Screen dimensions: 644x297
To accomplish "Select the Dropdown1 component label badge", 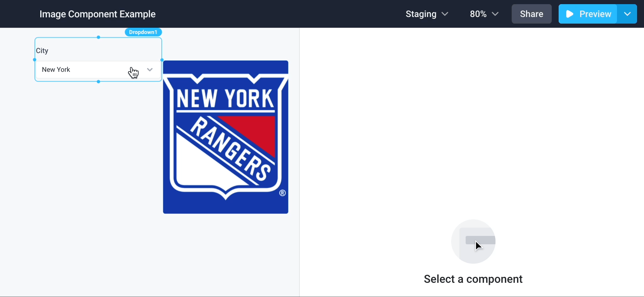I will (x=143, y=32).
